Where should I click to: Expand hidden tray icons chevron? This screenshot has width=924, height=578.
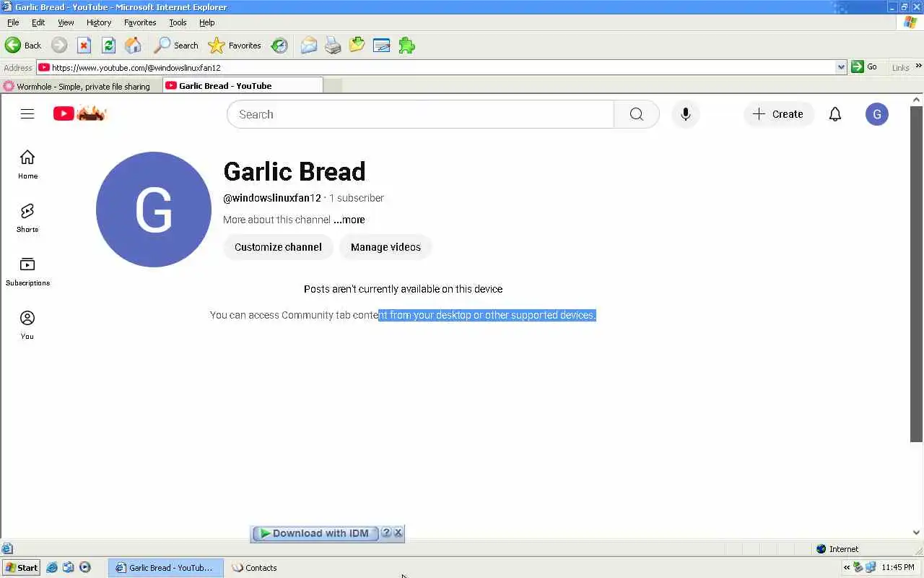847,568
